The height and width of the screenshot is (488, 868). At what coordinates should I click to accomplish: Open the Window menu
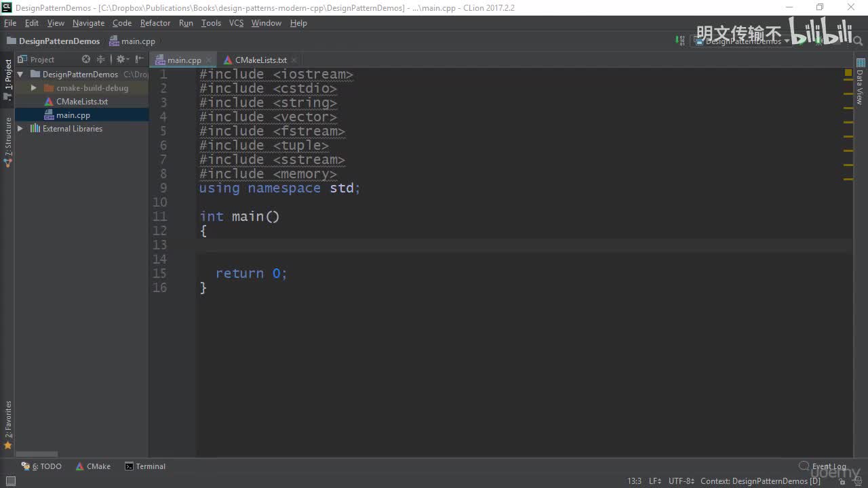(267, 23)
